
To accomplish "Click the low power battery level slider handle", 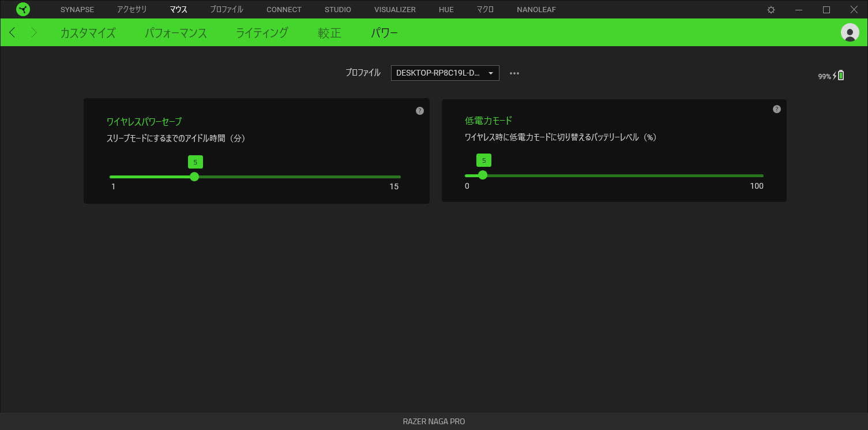I will pyautogui.click(x=483, y=175).
